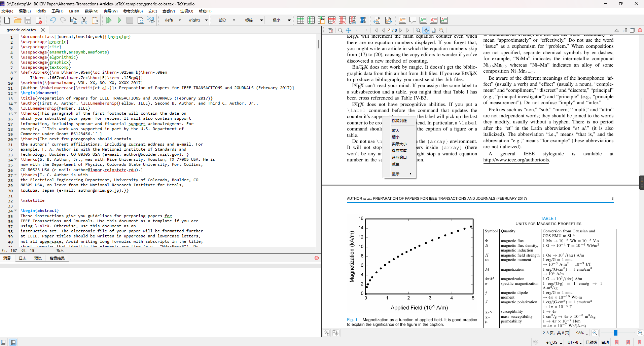The image size is (644, 346).
Task: Cut the selection with the scissors icon
Action: [x=84, y=20]
